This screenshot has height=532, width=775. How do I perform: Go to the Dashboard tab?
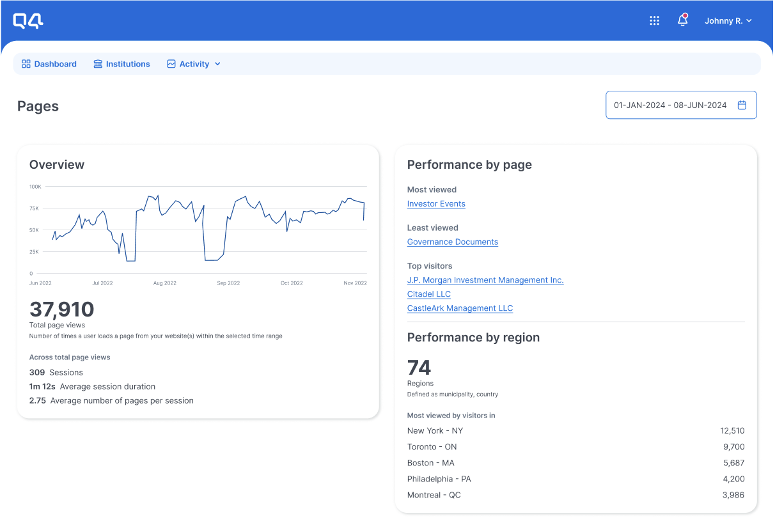[x=55, y=64]
